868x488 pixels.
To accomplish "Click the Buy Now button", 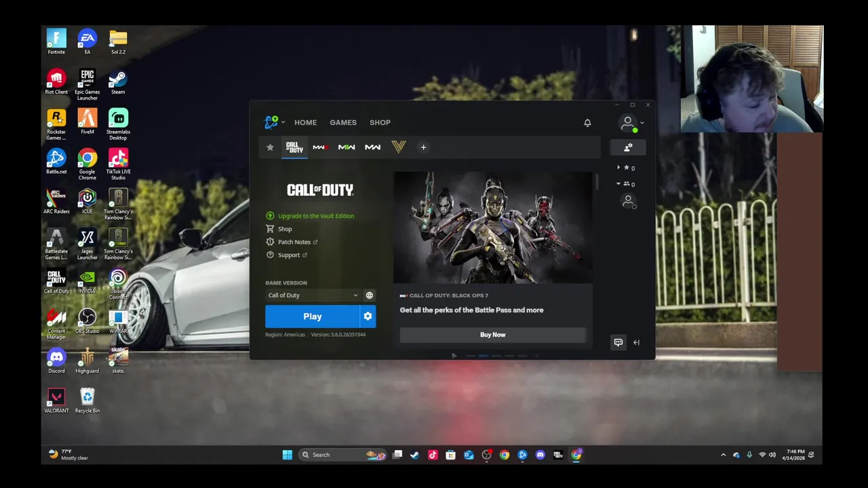I will [493, 335].
